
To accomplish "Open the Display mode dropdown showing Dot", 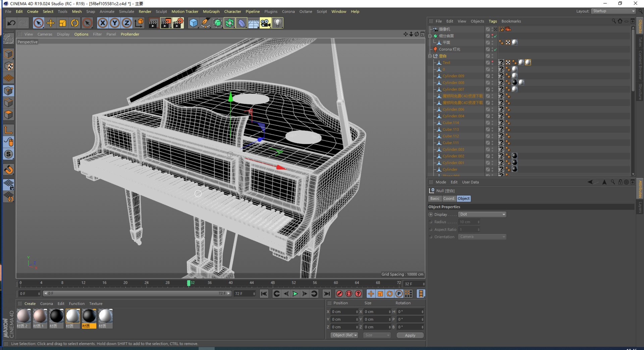I will click(x=482, y=214).
